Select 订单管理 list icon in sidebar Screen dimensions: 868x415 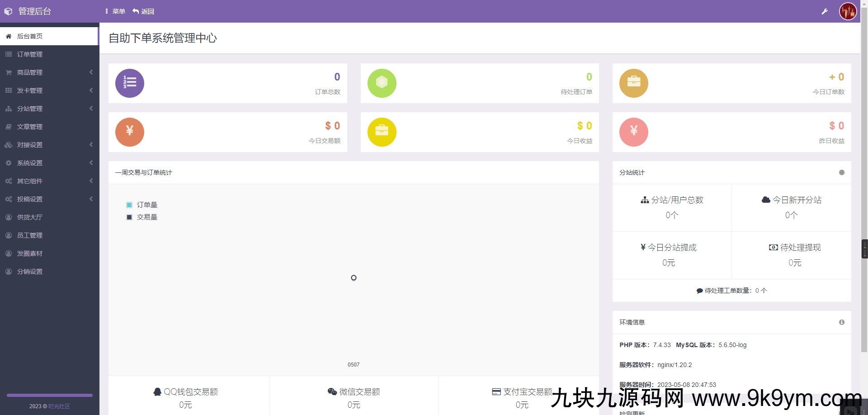[8, 54]
